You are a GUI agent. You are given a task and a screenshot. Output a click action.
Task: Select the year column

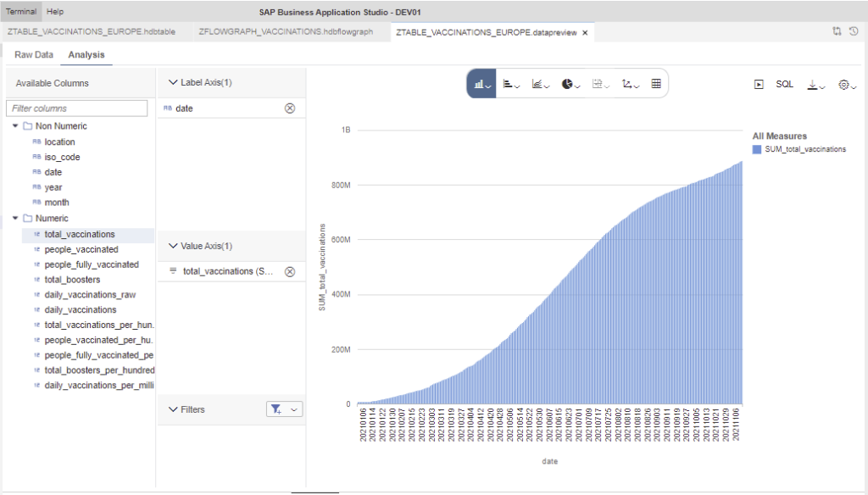tap(53, 187)
